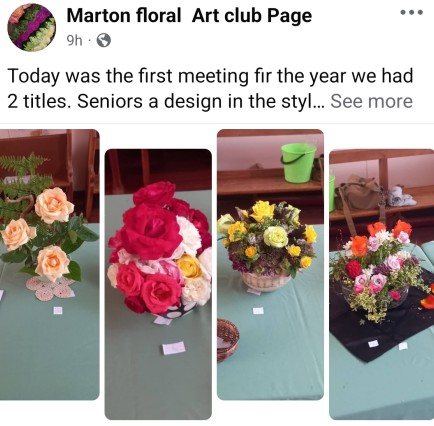Open the yellow flower basket photo
Screen dimensions: 434x426
click(x=270, y=264)
